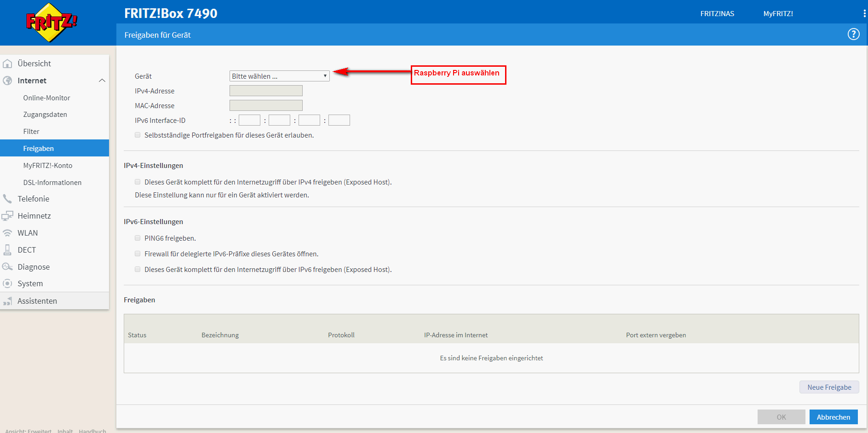Click the Heimnetz network icon
The width and height of the screenshot is (868, 433).
point(8,216)
